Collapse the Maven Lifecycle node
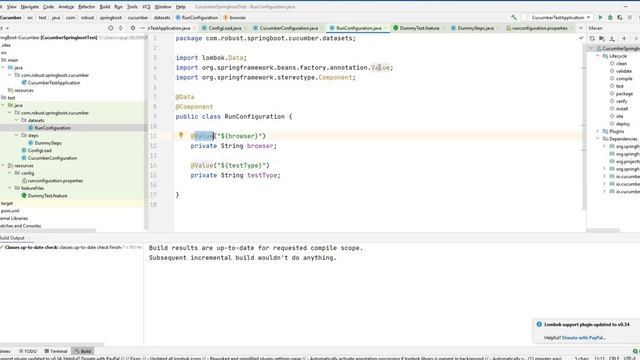 pyautogui.click(x=598, y=56)
